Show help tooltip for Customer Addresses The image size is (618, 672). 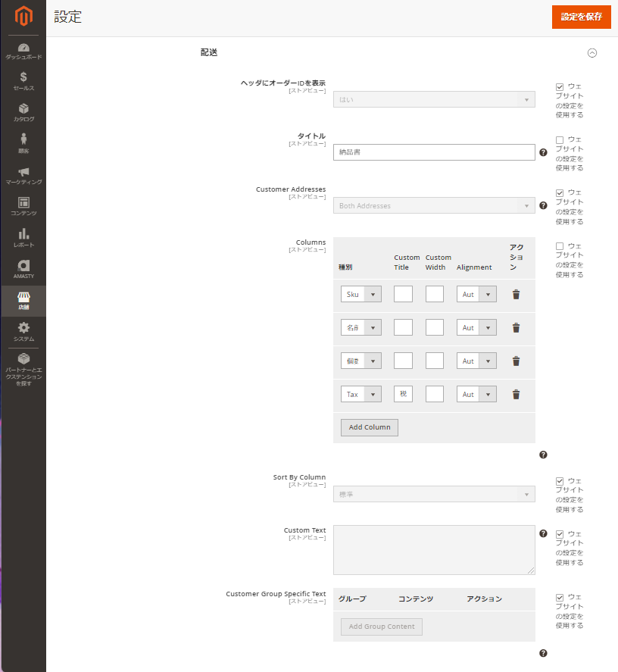(x=543, y=206)
